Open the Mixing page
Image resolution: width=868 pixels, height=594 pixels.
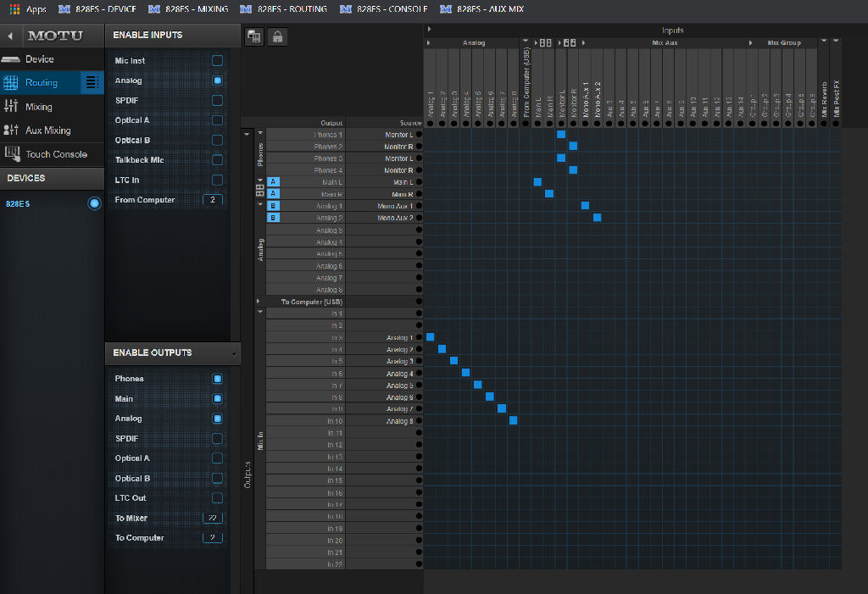52,106
